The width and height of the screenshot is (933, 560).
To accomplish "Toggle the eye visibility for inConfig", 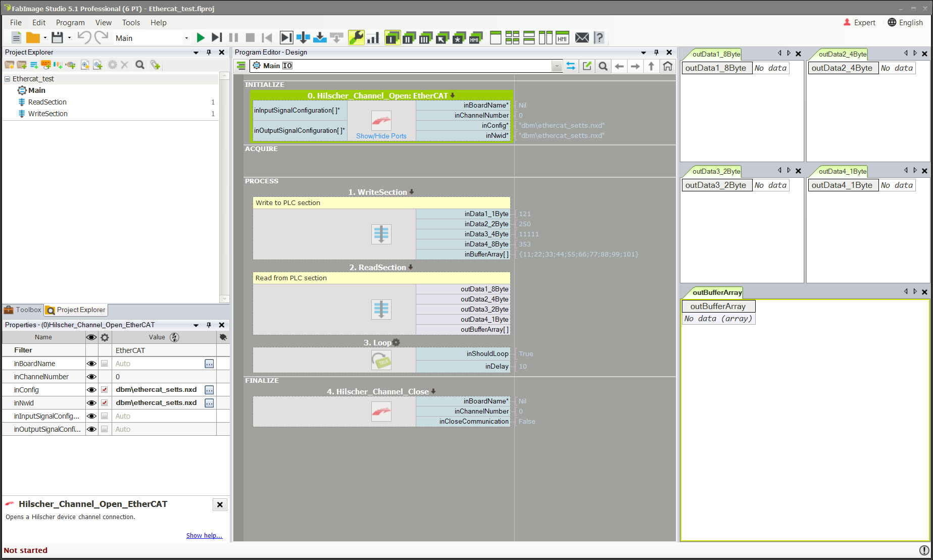I will (91, 390).
